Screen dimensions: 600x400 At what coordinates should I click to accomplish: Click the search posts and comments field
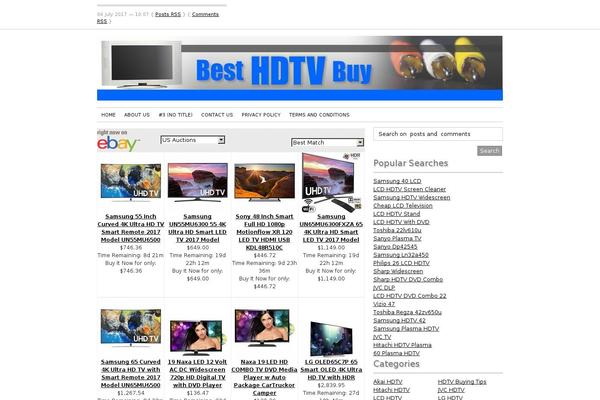[x=438, y=134]
